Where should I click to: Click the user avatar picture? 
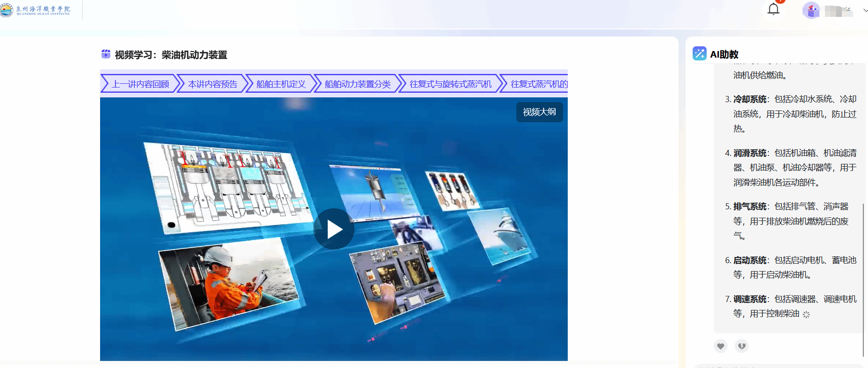tap(811, 10)
